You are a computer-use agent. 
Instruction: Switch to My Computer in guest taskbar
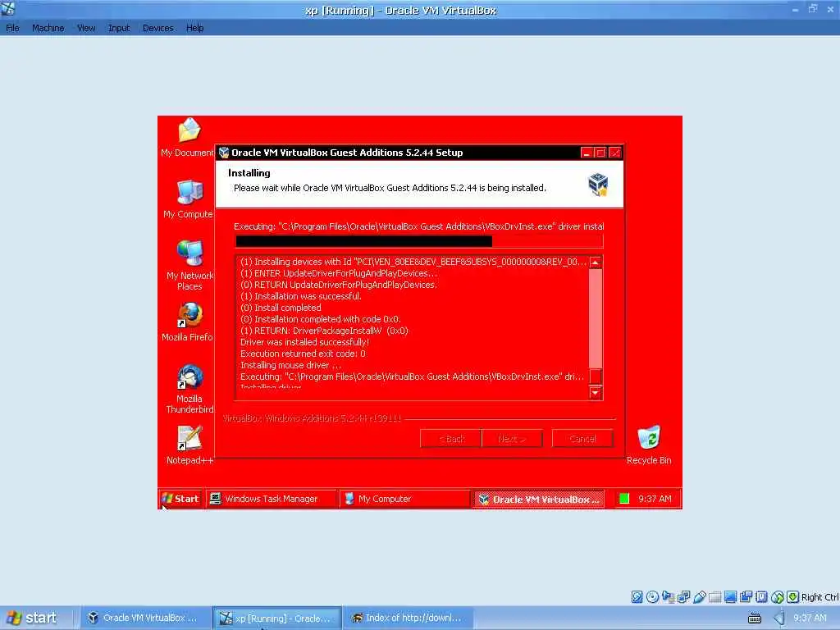[404, 499]
